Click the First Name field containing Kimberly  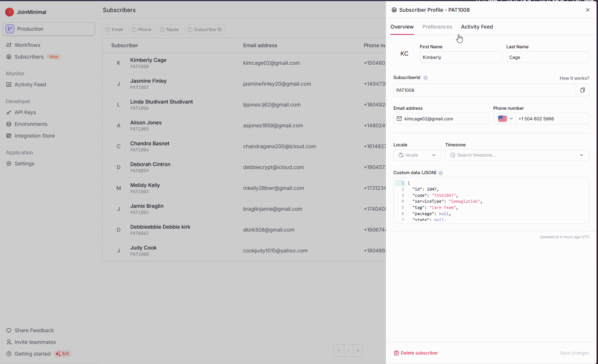461,57
